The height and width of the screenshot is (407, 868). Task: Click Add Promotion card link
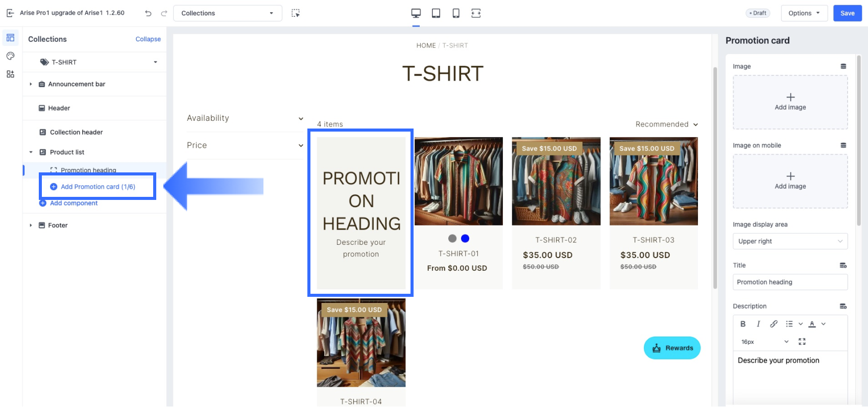tap(98, 187)
